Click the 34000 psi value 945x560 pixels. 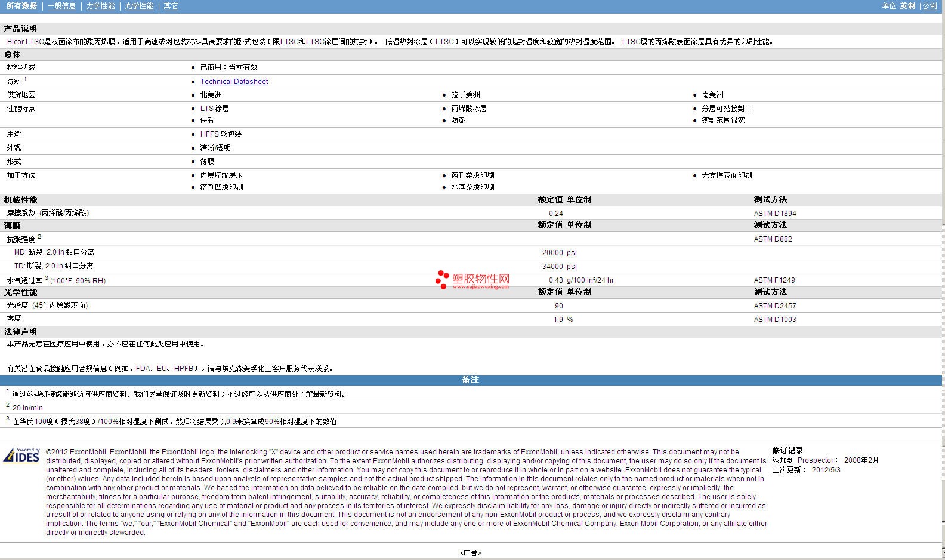tap(559, 267)
